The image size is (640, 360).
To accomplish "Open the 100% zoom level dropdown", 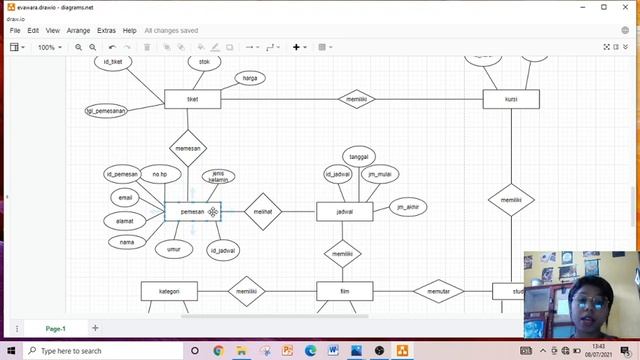I will [50, 47].
